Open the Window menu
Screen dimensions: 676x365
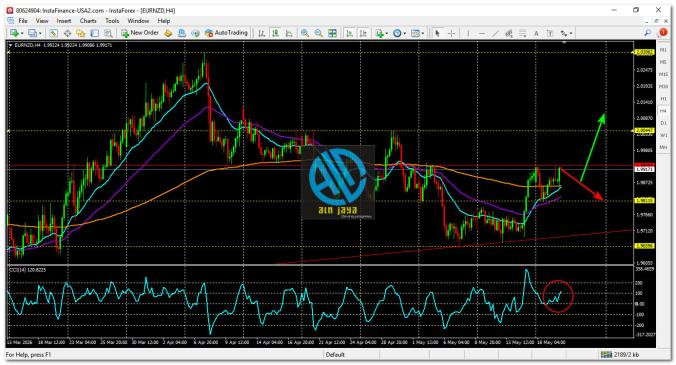pyautogui.click(x=138, y=21)
